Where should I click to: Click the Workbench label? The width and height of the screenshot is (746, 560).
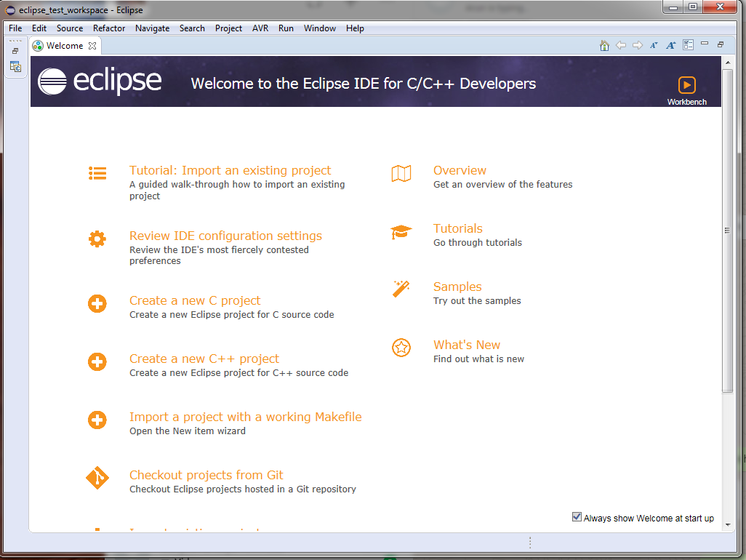point(686,102)
